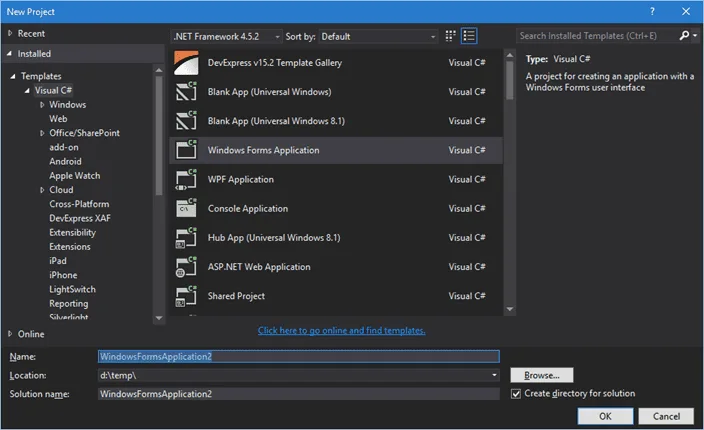Image resolution: width=704 pixels, height=430 pixels.
Task: Select the Apple Watch template category
Action: coord(75,176)
